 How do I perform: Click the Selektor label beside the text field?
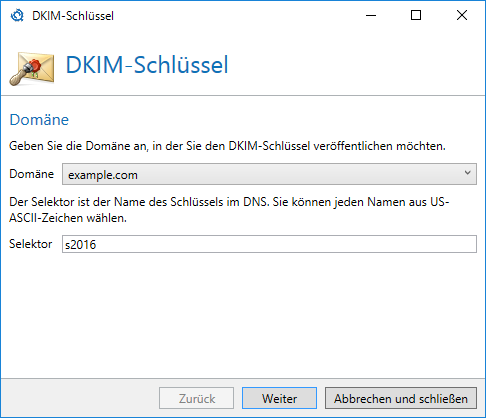click(x=31, y=244)
